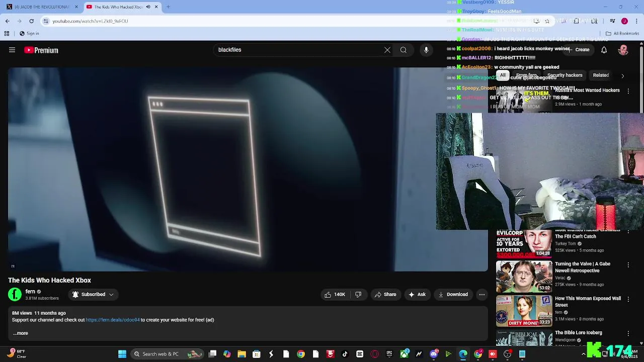644x362 pixels.
Task: Show hidden system tray icons chevron
Action: pyautogui.click(x=584, y=354)
